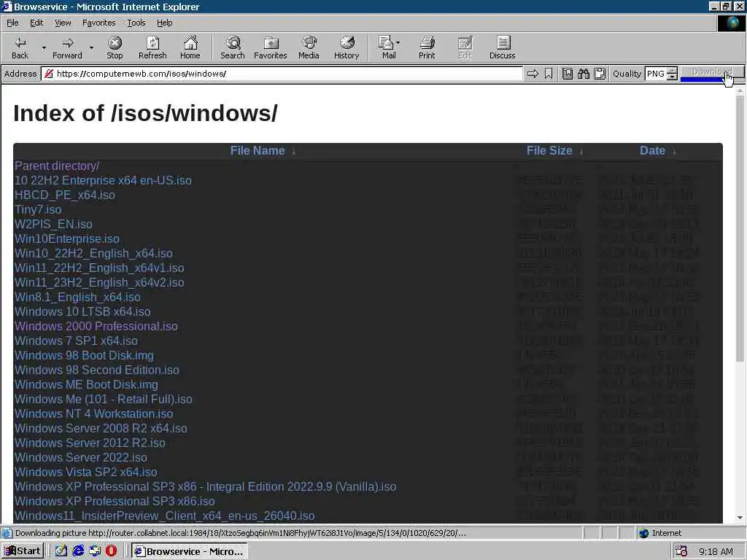
Task: Select the Browservice taskbar button
Action: tap(189, 551)
